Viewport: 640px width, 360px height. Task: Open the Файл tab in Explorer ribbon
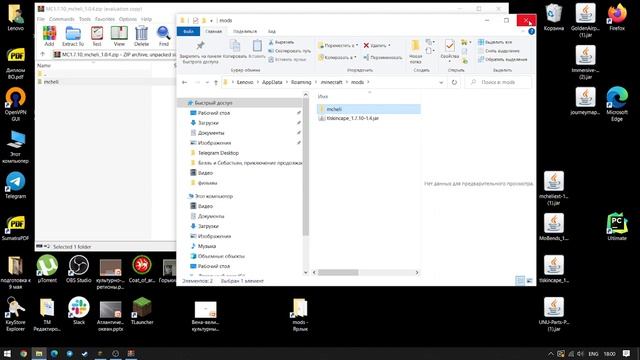[x=188, y=31]
